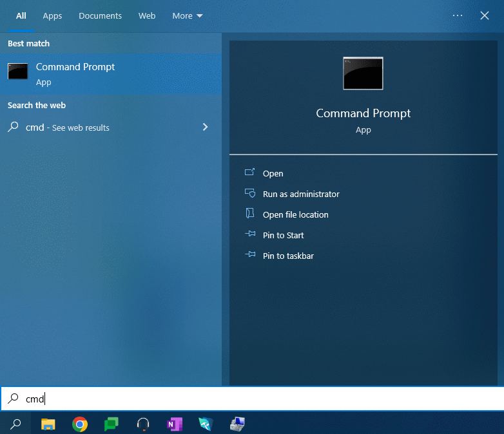Expand the More dropdown
Image resolution: width=504 pixels, height=434 pixels.
[x=188, y=15]
